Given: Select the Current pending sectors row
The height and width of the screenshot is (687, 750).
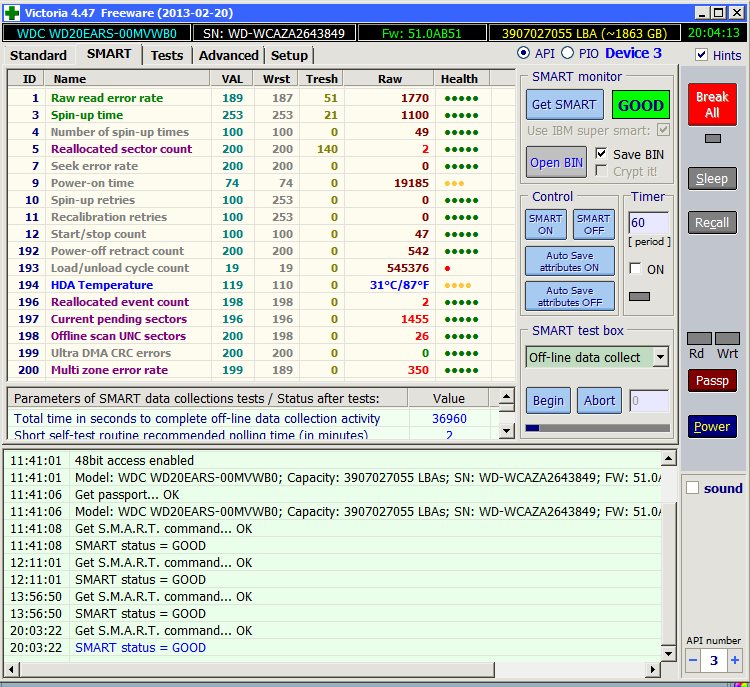Looking at the screenshot, I should coord(261,319).
